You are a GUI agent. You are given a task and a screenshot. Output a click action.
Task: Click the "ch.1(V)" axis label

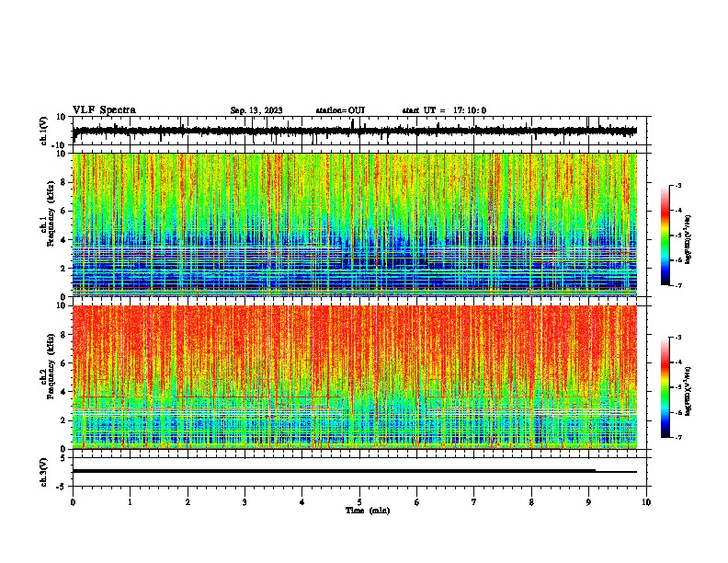44,131
